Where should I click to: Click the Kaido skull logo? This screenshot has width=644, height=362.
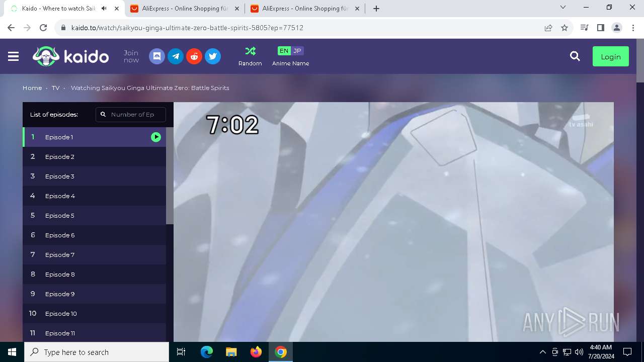click(x=70, y=56)
